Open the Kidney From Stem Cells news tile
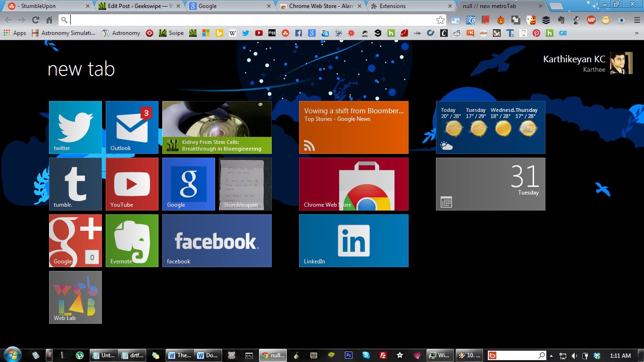Image resolution: width=644 pixels, height=362 pixels. [x=217, y=127]
